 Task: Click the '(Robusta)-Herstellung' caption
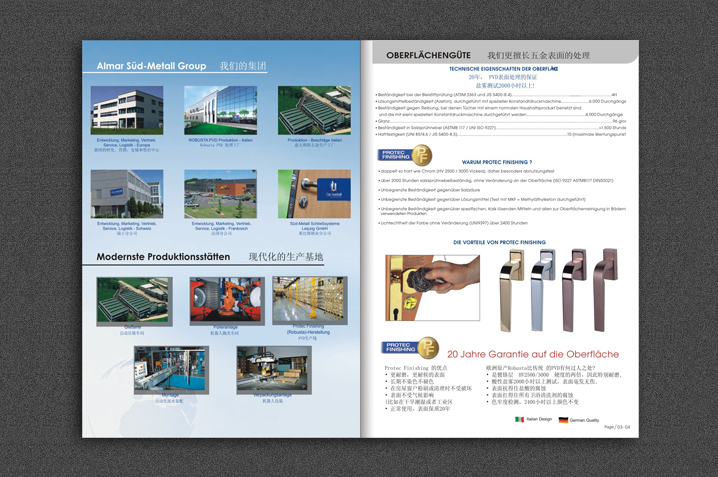click(308, 332)
